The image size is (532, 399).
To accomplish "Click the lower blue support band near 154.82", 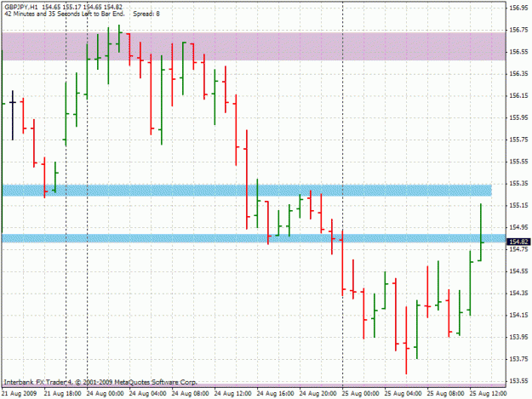I will [x=254, y=238].
